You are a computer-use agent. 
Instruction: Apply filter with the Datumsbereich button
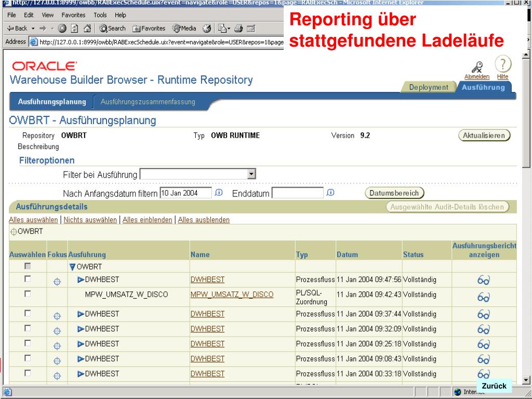pyautogui.click(x=394, y=193)
